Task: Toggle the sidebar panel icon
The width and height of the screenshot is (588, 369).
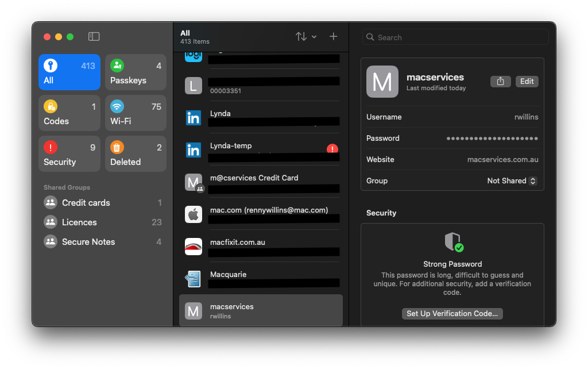Action: pyautogui.click(x=94, y=36)
